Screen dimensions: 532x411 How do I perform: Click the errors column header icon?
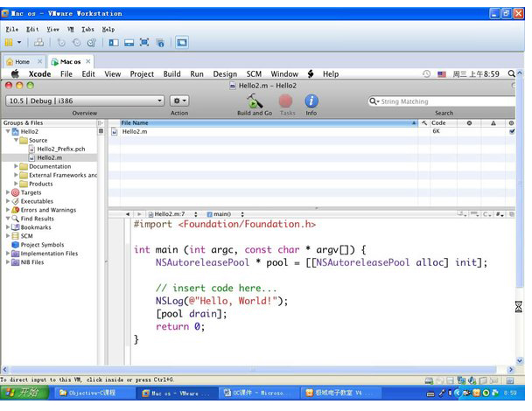coord(469,122)
